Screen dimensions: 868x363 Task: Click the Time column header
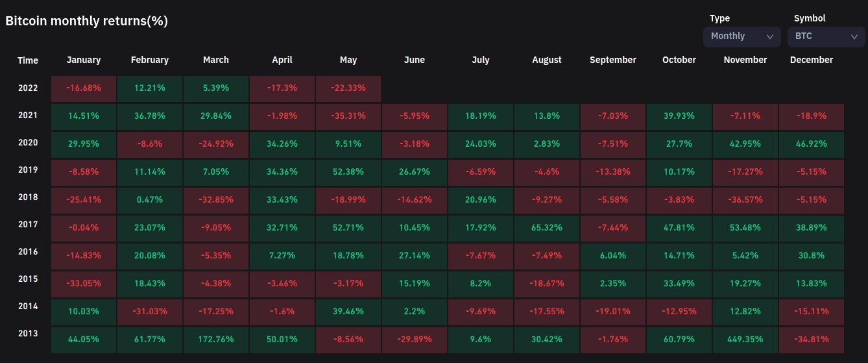click(x=28, y=60)
